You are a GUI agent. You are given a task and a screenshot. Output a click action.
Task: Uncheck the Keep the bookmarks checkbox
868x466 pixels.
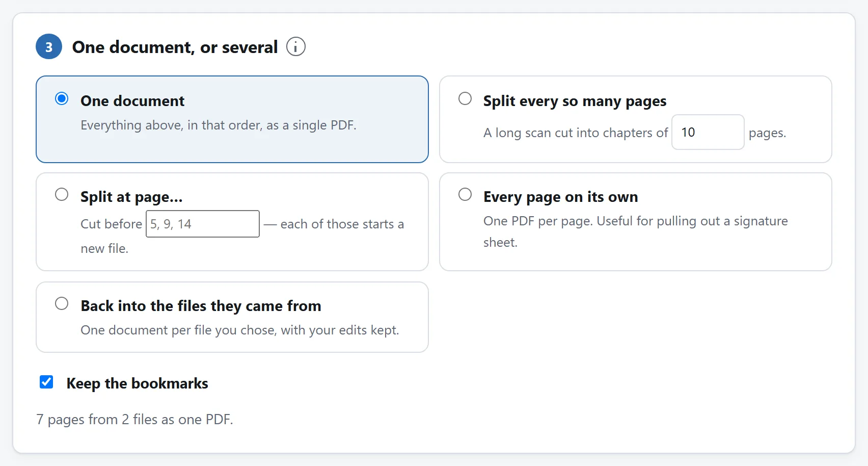(46, 382)
